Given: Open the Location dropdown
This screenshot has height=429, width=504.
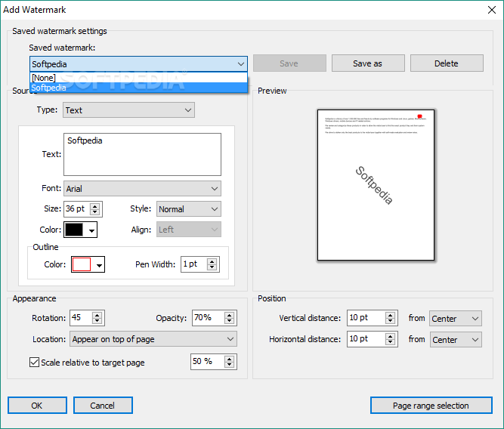Looking at the screenshot, I should tap(153, 339).
